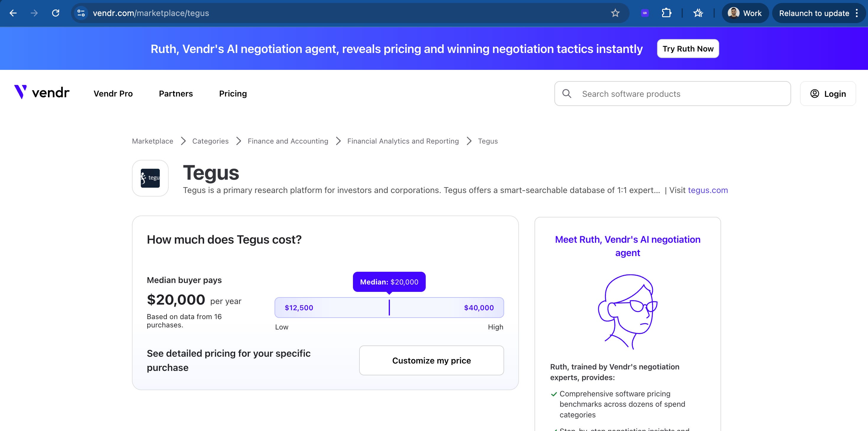Viewport: 868px width, 431px height.
Task: Click the purple extension icon in toolbar
Action: (645, 13)
